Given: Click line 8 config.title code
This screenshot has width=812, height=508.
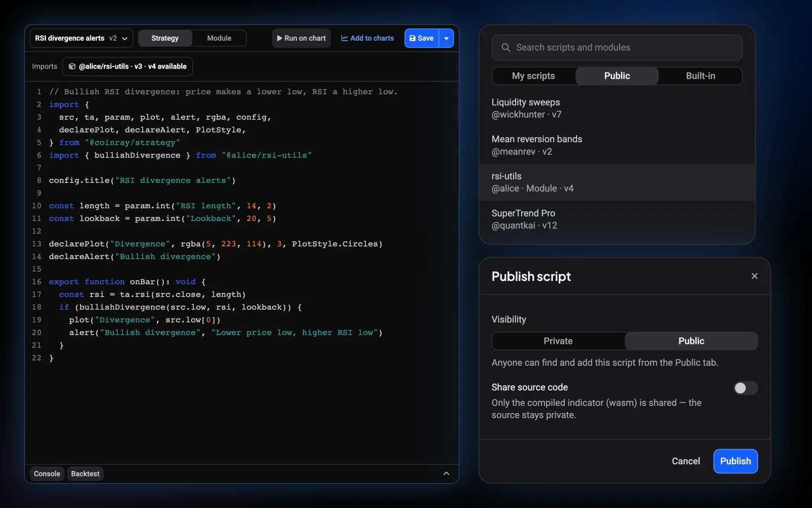Looking at the screenshot, I should (x=142, y=180).
